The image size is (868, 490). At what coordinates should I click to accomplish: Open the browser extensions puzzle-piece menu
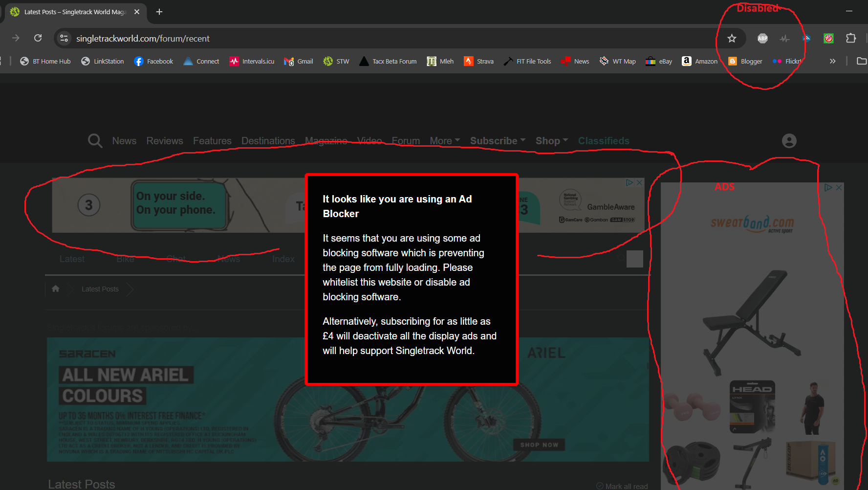pyautogui.click(x=851, y=38)
